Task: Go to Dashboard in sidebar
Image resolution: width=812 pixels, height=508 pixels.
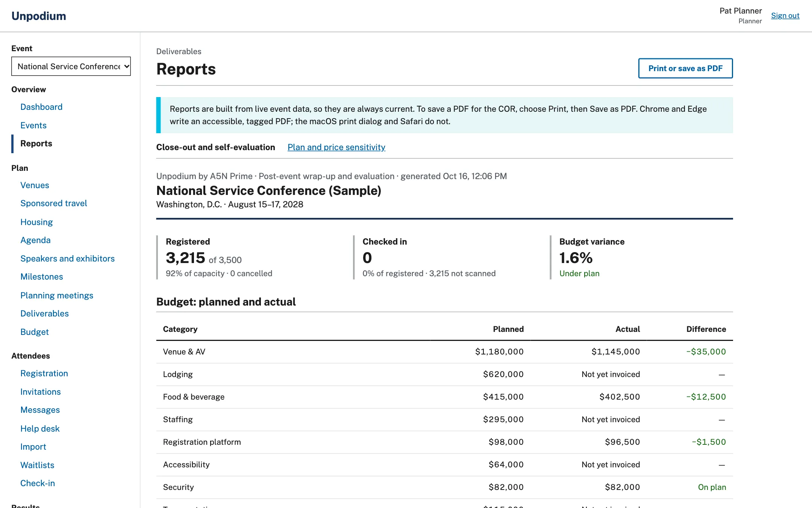Action: [x=41, y=107]
